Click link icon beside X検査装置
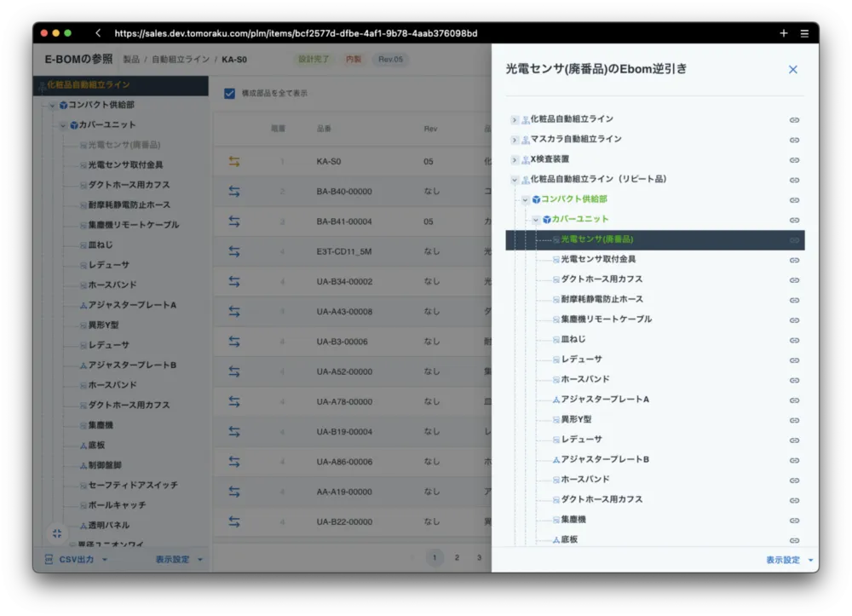 click(x=794, y=159)
